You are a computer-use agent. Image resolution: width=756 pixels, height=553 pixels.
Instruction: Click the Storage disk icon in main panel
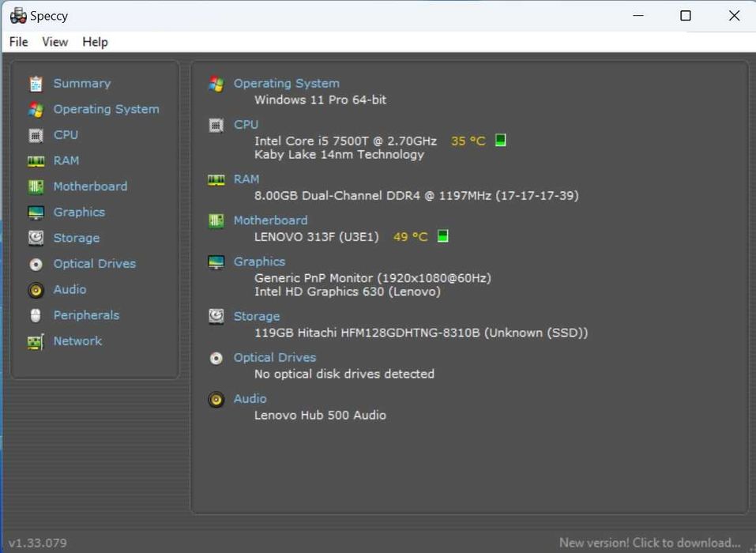click(216, 317)
